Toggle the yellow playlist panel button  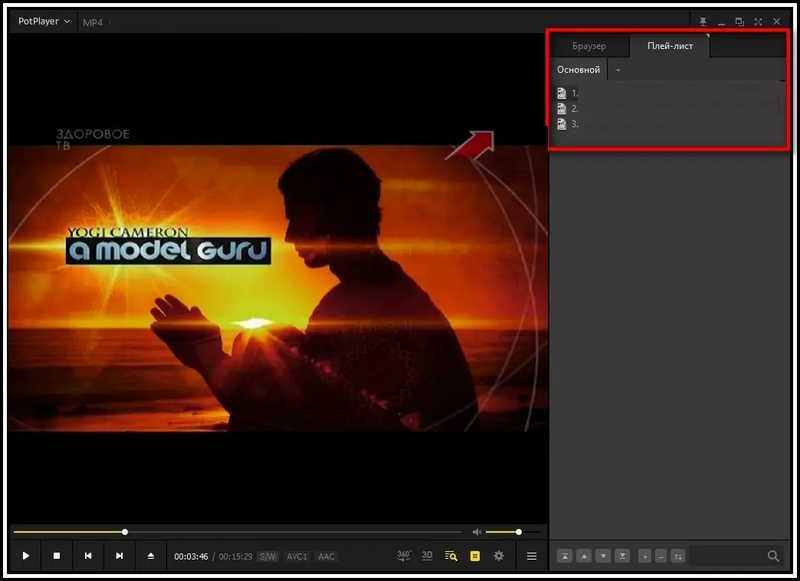click(x=475, y=556)
